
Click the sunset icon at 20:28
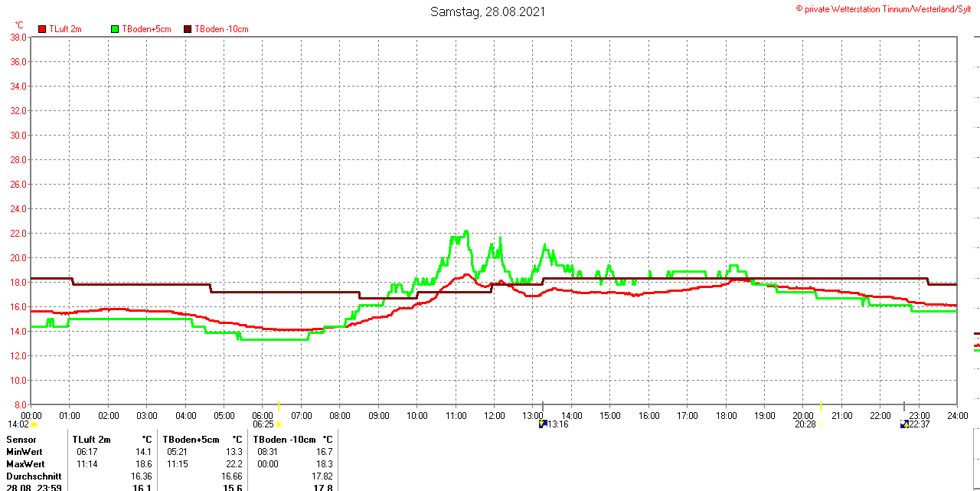point(821,424)
